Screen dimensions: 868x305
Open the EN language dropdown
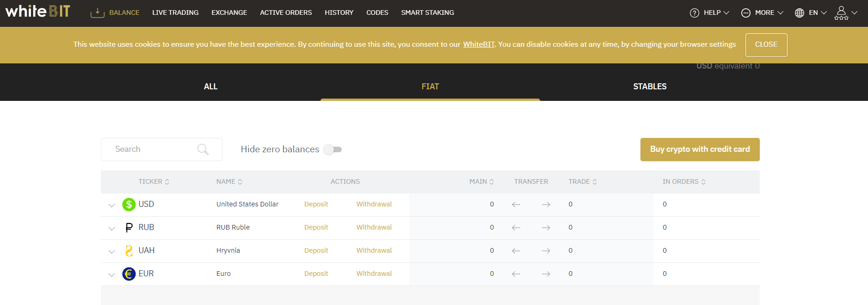click(x=811, y=13)
